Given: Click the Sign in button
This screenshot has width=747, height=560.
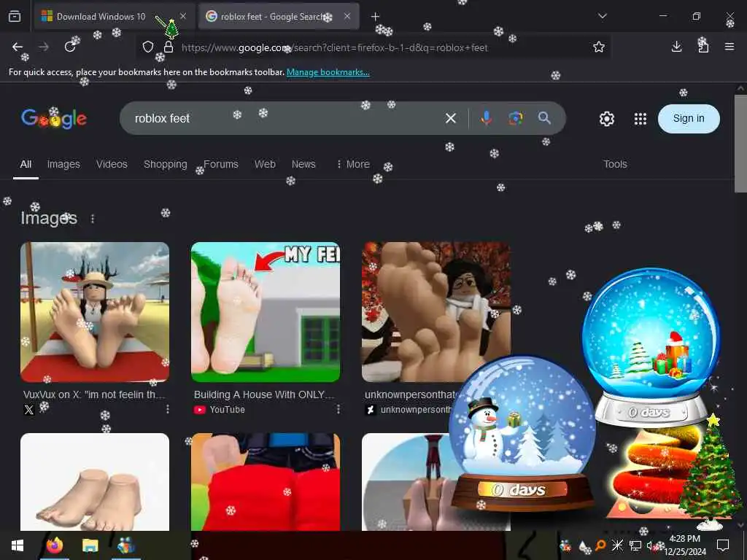Looking at the screenshot, I should coord(689,119).
